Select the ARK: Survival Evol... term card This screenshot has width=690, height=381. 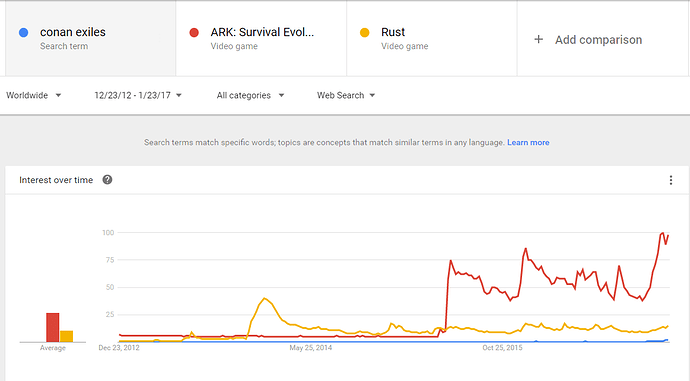(261, 39)
